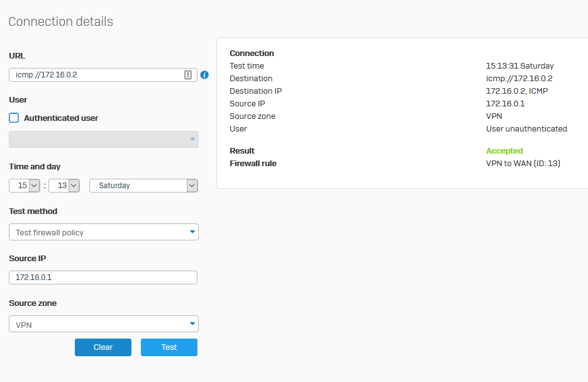This screenshot has width=588, height=382.
Task: Open the minute dropdown showing 13
Action: (64, 186)
